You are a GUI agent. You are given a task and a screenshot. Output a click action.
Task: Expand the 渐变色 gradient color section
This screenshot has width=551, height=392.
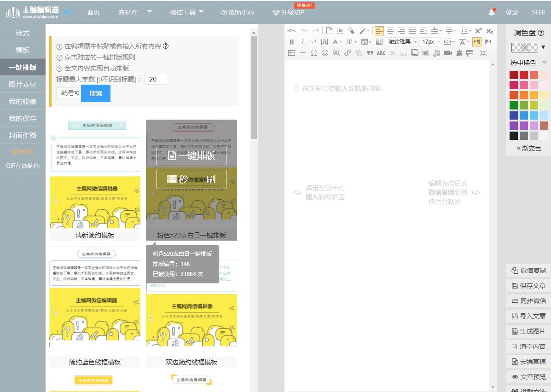(x=530, y=148)
